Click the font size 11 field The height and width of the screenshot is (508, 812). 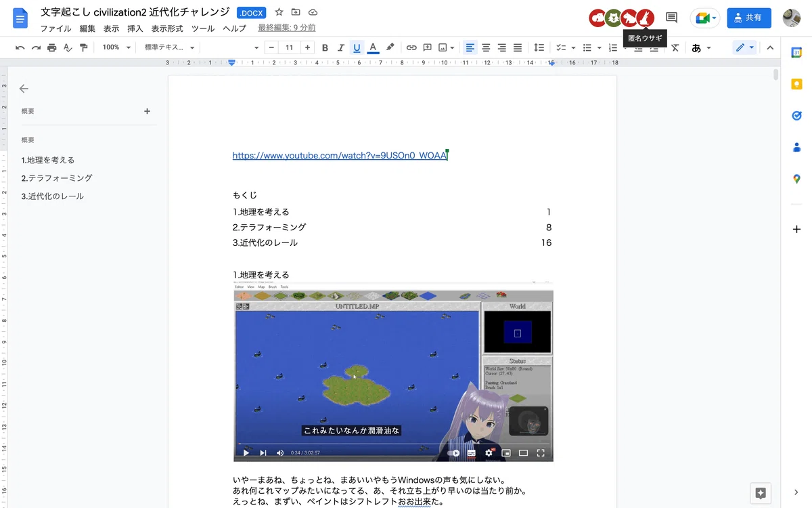pyautogui.click(x=290, y=47)
